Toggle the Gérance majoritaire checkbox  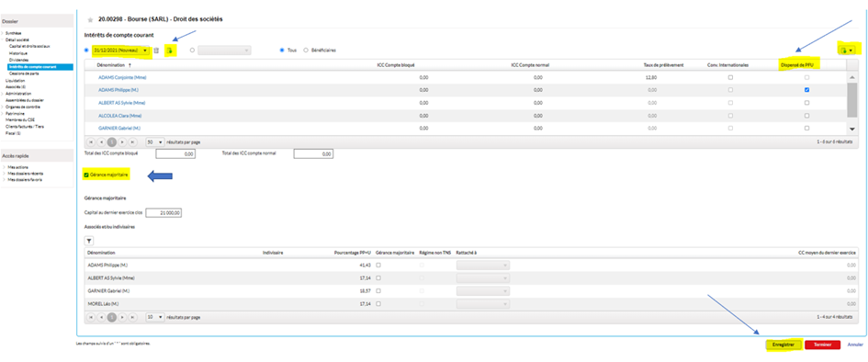pos(85,175)
